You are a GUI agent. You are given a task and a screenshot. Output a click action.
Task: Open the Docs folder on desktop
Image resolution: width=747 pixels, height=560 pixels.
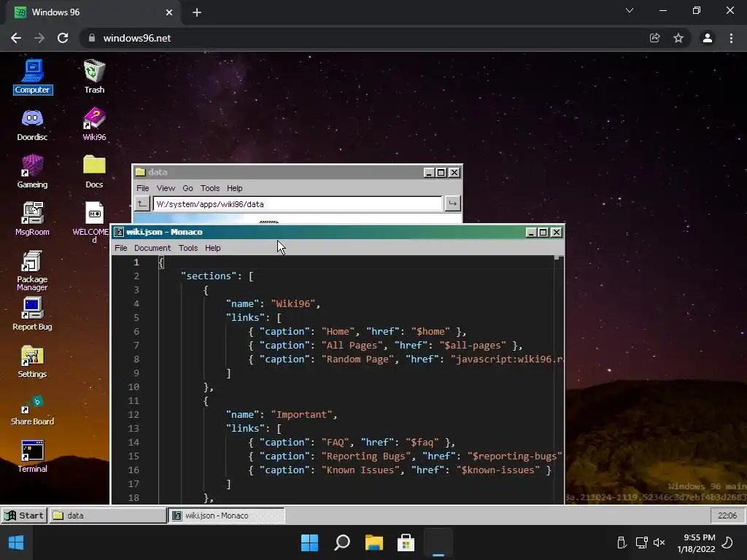tap(94, 171)
